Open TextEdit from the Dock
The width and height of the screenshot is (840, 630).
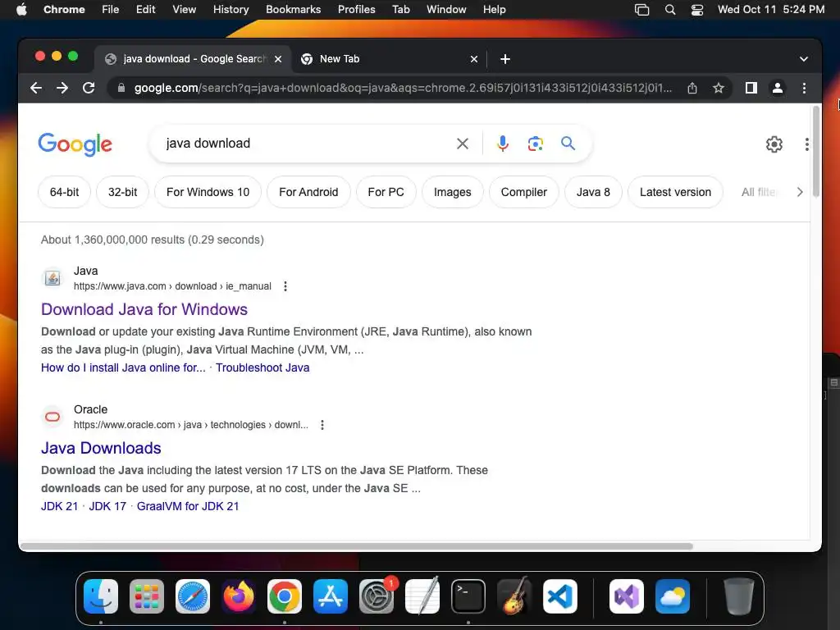(x=422, y=596)
